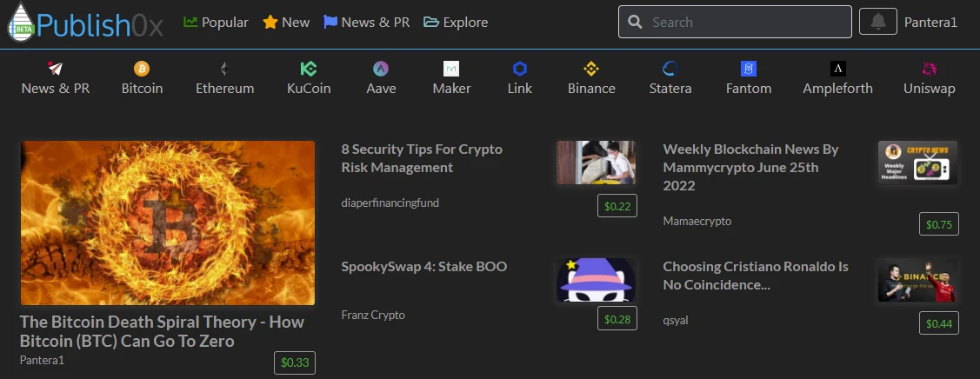
Task: Click the KuCoin logo icon
Action: tap(309, 68)
